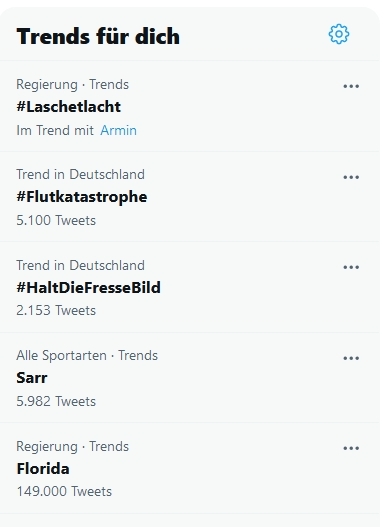Click Regierung · Trends label above Florida
This screenshot has width=384, height=527.
click(x=73, y=447)
